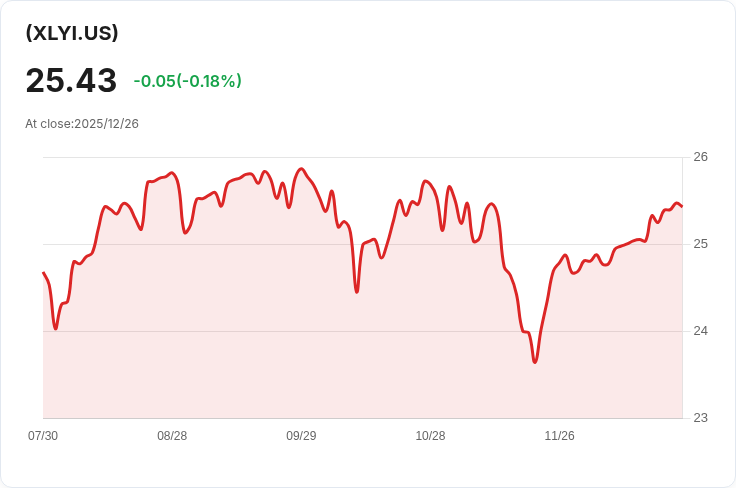Viewport: 736px width, 488px height.
Task: Click the 25 price axis label
Action: 700,244
